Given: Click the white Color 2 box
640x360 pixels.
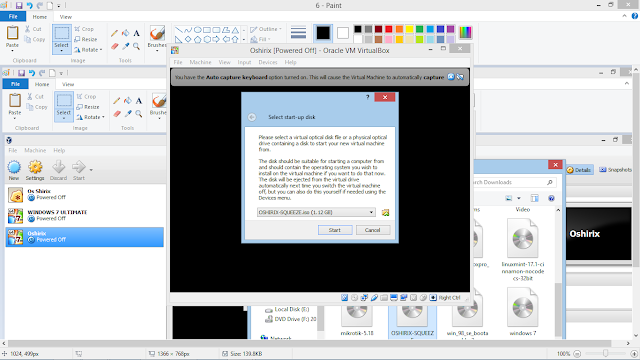Looking at the screenshot, I should coord(343,33).
